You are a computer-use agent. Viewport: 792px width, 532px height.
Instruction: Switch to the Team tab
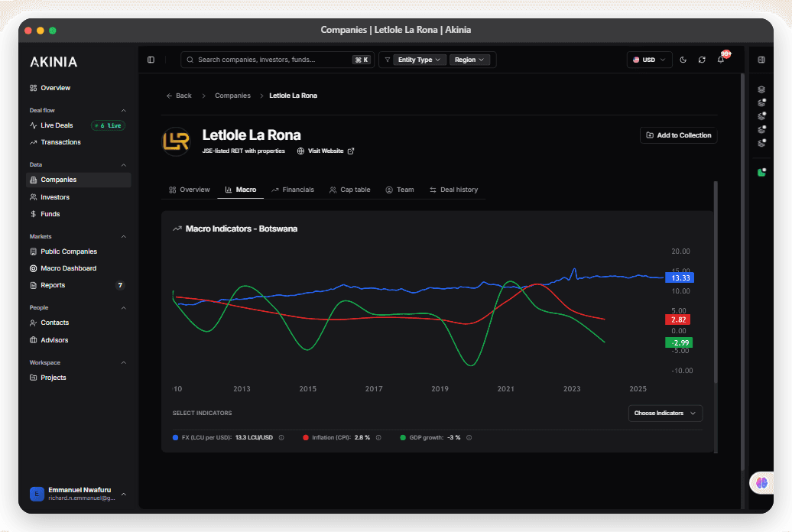pyautogui.click(x=400, y=190)
